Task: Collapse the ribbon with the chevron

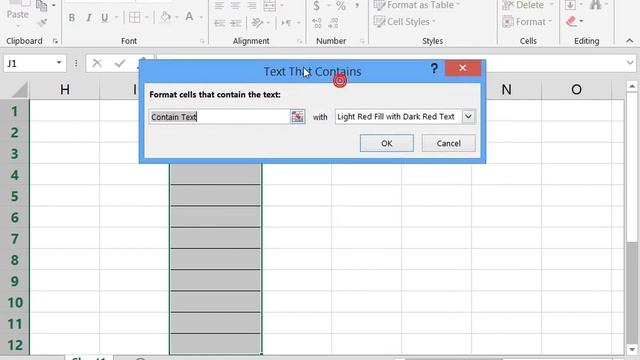Action: click(629, 41)
